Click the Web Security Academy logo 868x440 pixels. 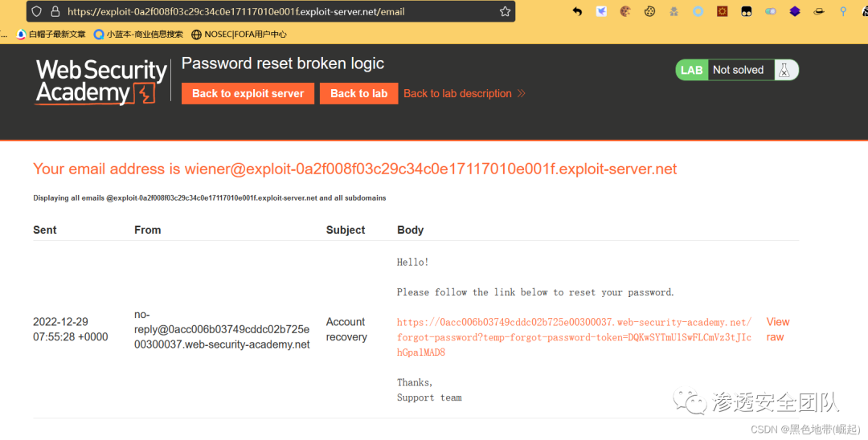click(101, 82)
